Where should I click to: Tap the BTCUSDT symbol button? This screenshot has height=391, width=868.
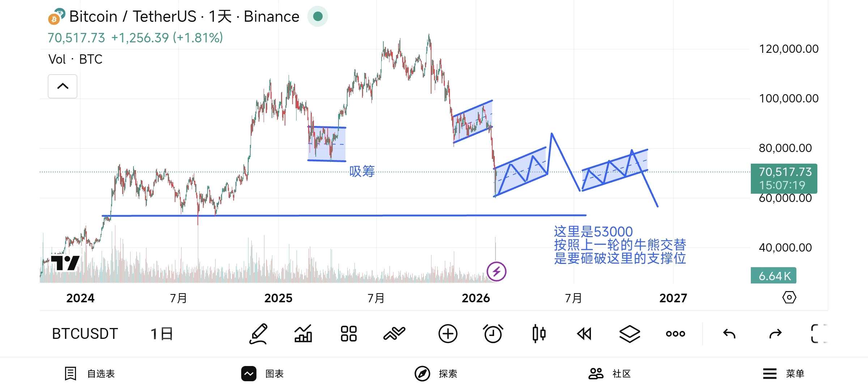(85, 333)
